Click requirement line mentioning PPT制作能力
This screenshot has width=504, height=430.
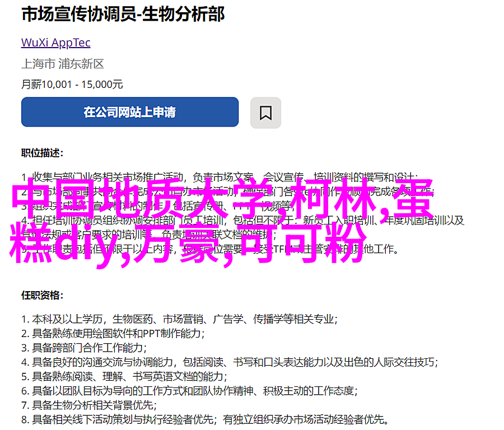(113, 333)
